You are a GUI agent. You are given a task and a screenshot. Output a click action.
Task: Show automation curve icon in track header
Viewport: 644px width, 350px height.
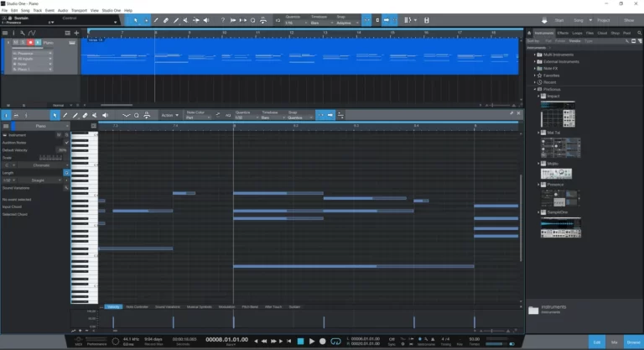(32, 33)
